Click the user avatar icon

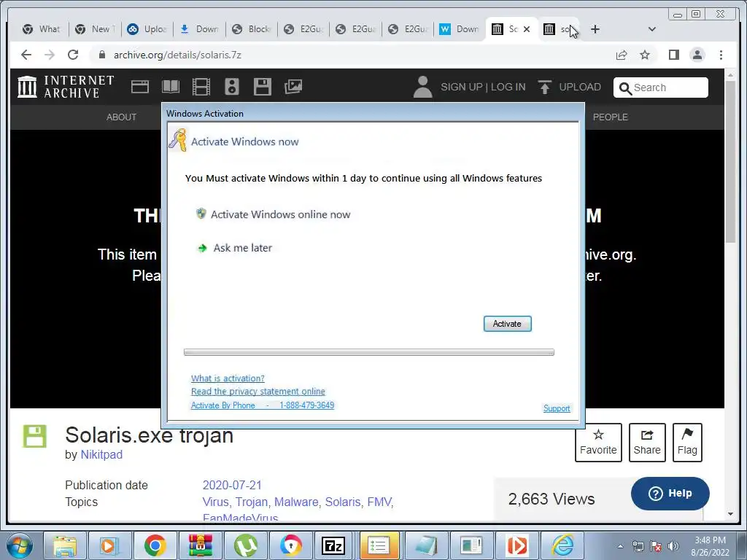[422, 87]
